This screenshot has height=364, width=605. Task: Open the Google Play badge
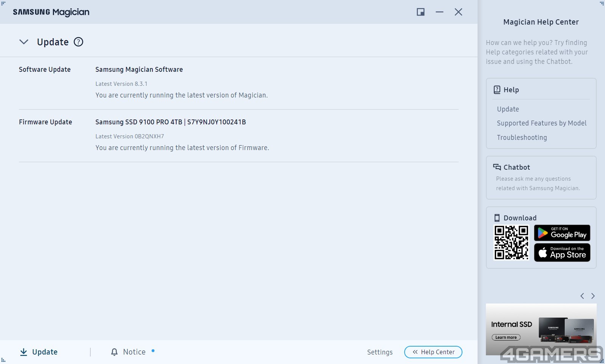tap(562, 233)
